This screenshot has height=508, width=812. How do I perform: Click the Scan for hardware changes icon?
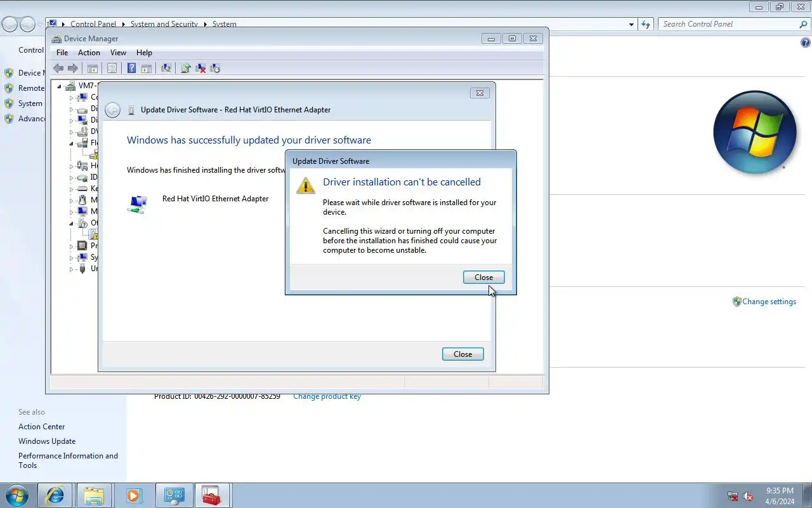[x=166, y=68]
